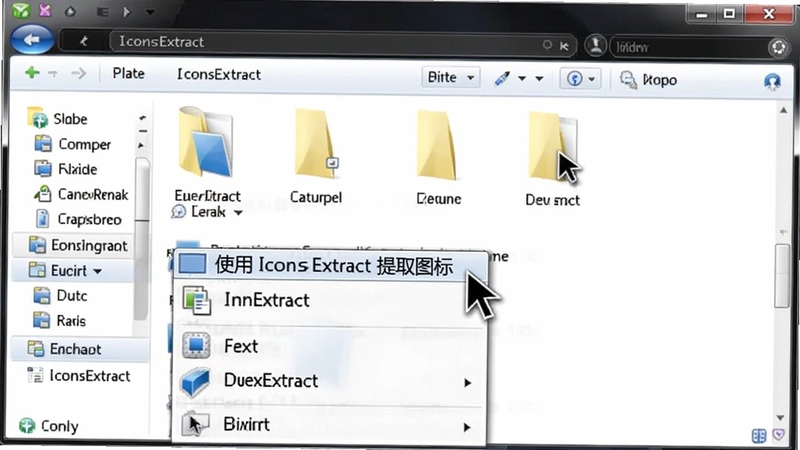This screenshot has height=450, width=800.
Task: Click the view layout icon at bottom right
Action: coord(759,436)
